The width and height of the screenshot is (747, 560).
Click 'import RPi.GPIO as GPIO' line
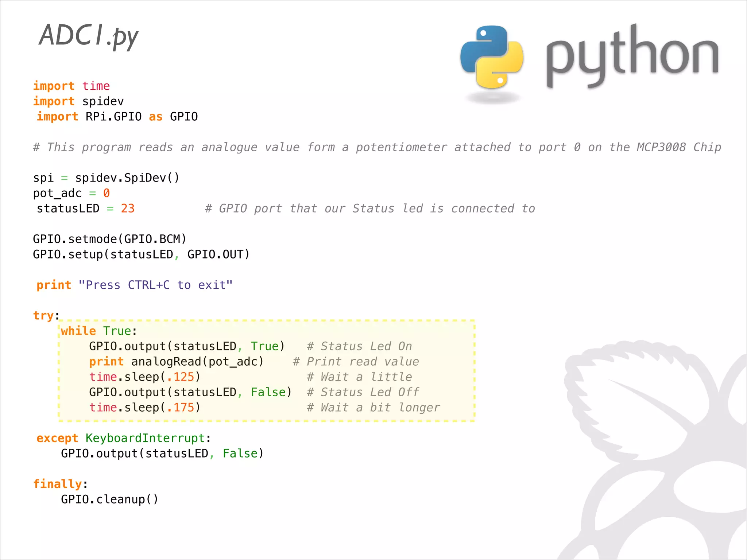[x=117, y=117]
